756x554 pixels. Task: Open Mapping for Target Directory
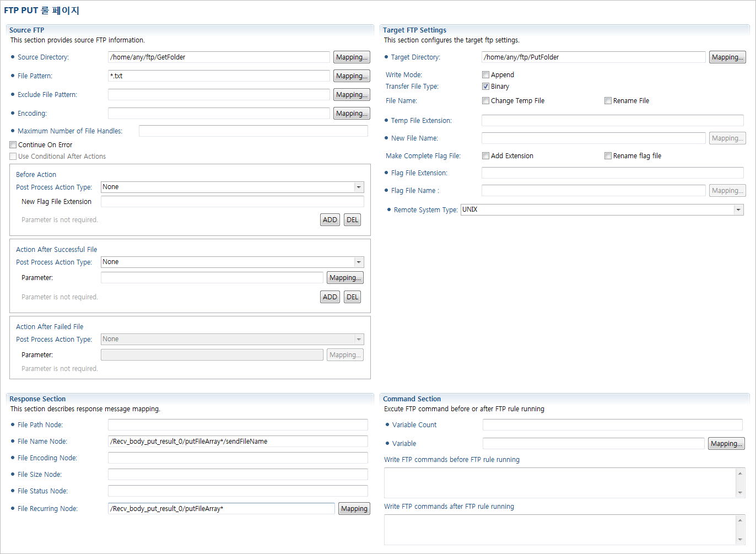pyautogui.click(x=727, y=57)
